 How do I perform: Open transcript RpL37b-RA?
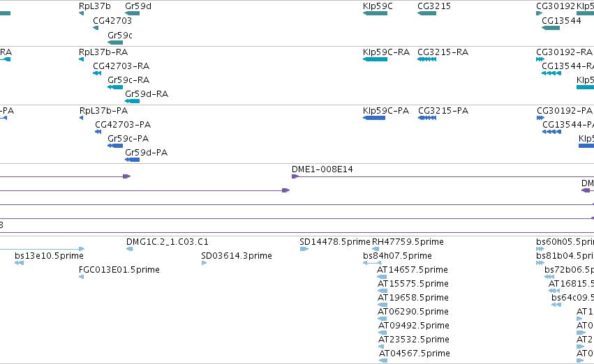[103, 52]
